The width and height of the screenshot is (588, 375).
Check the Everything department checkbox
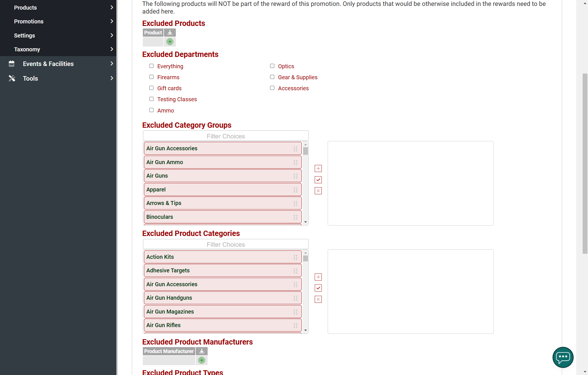point(152,66)
